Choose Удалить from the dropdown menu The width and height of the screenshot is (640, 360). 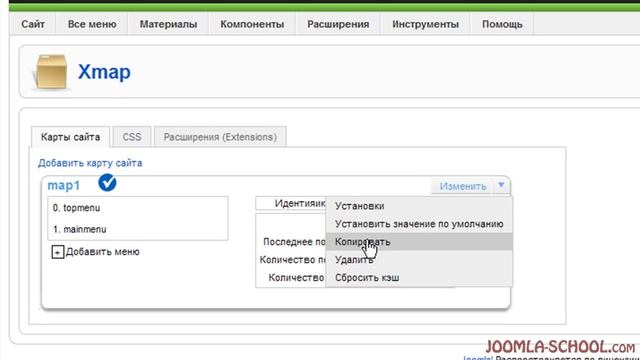(419, 260)
